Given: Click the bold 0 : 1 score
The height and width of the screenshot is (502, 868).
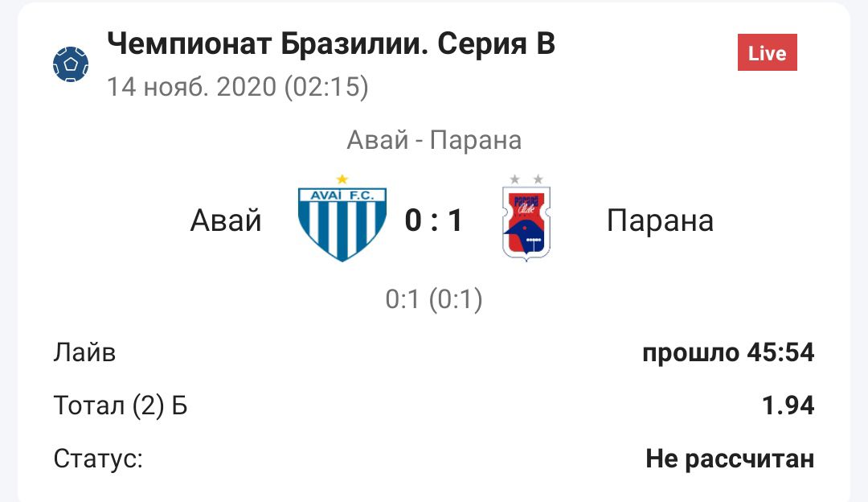Looking at the screenshot, I should 434,220.
